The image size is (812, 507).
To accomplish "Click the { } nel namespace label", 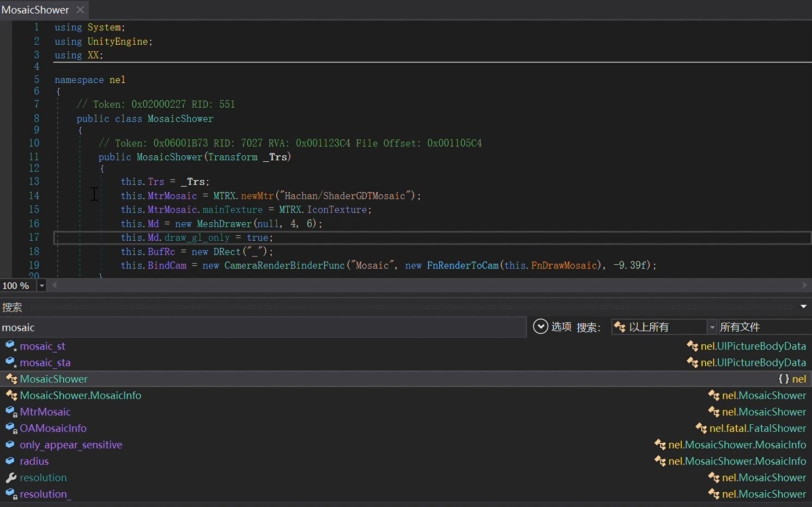I will (792, 379).
